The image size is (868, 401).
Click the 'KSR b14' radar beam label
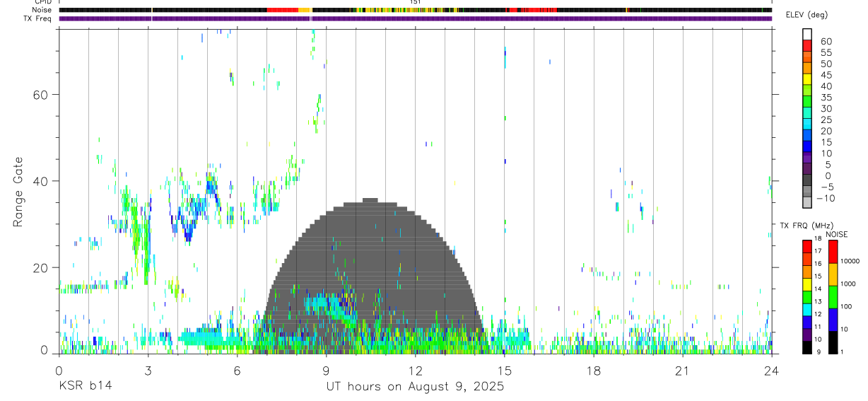[85, 386]
